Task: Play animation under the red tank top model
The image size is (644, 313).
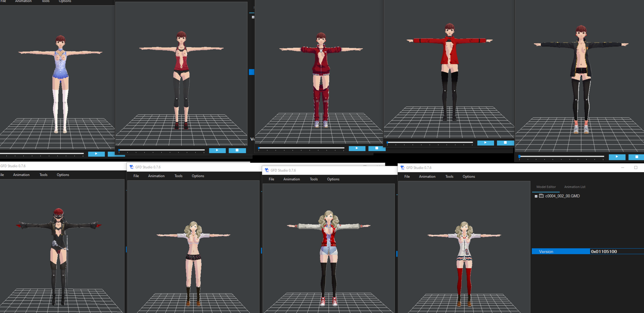Action: 217,150
